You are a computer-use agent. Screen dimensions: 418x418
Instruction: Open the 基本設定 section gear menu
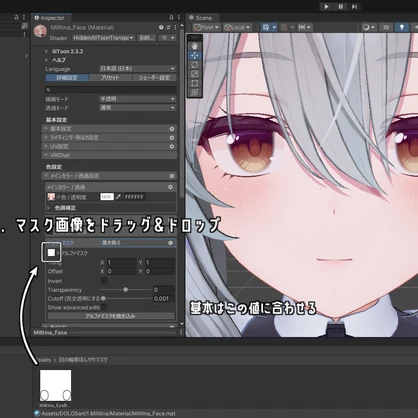(172, 129)
